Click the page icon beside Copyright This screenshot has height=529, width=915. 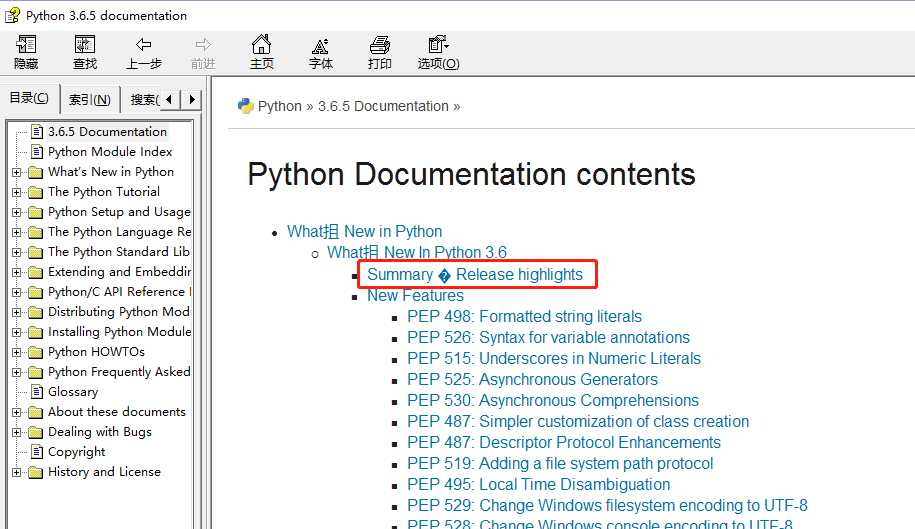(x=37, y=452)
